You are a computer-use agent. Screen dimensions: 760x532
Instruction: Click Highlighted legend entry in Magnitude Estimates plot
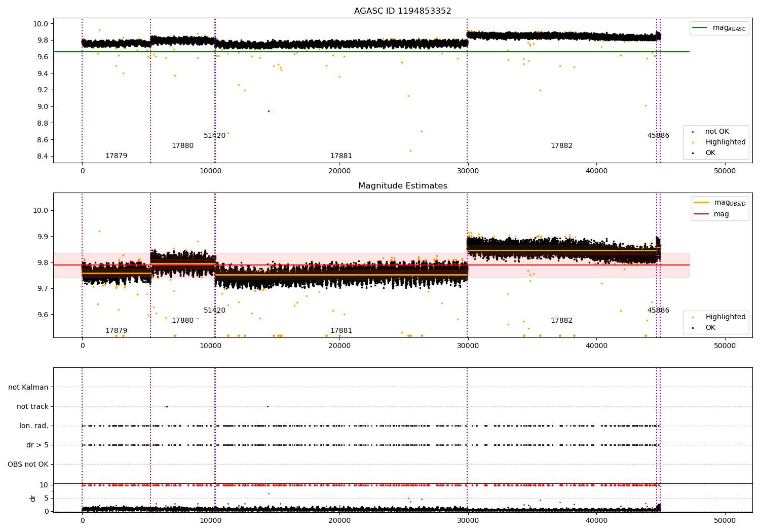[x=726, y=317]
